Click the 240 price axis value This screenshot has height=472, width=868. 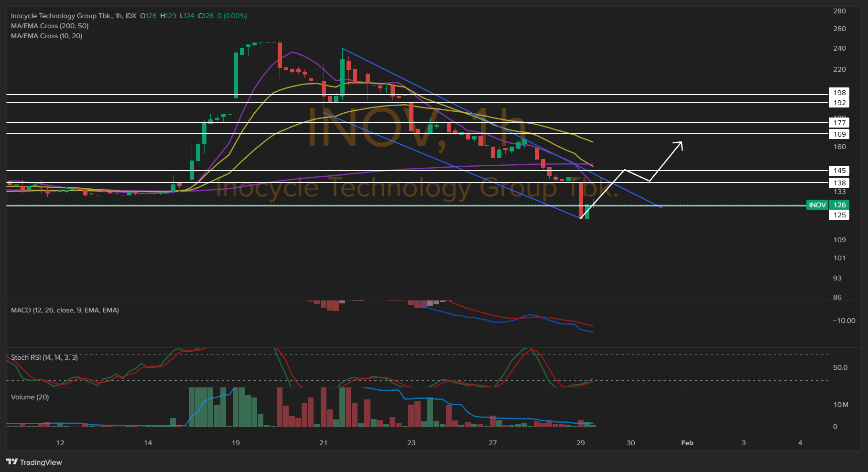pos(839,48)
